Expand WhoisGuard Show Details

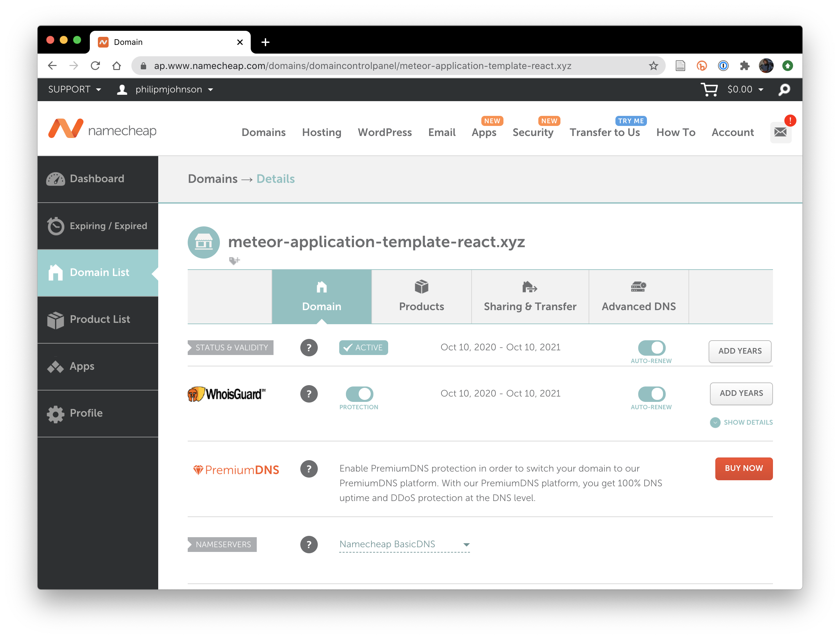741,422
